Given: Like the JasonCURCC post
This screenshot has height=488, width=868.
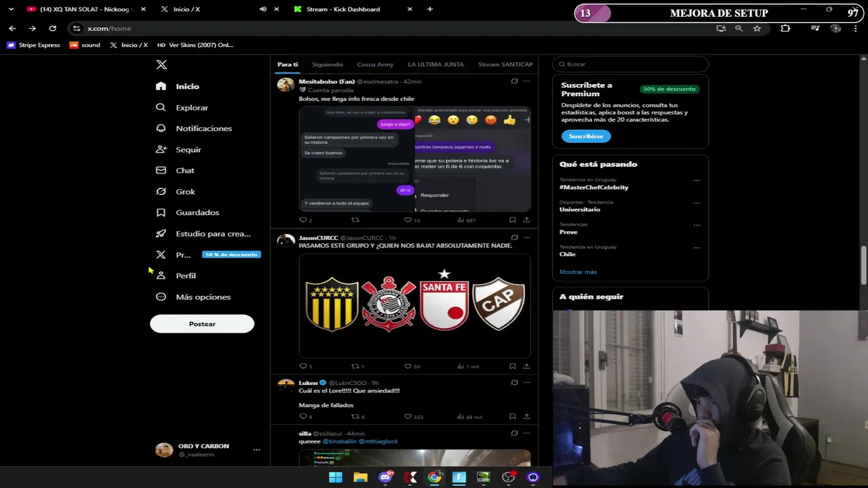Looking at the screenshot, I should tap(408, 366).
